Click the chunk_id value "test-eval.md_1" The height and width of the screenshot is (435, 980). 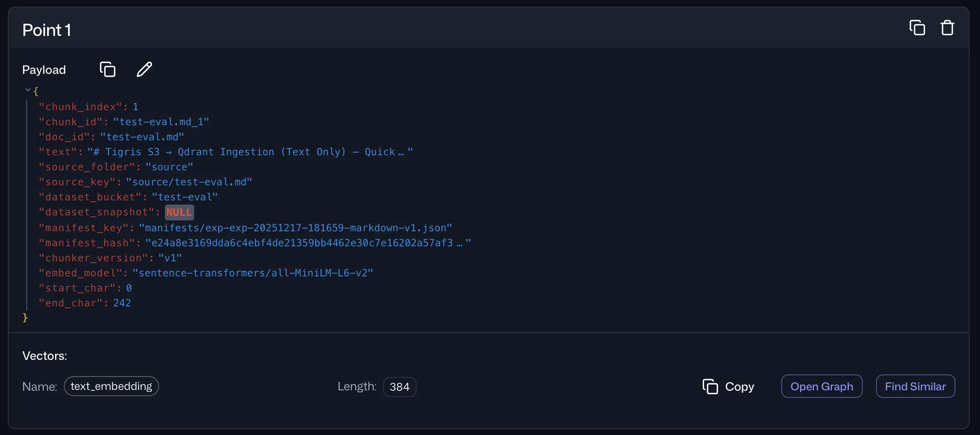pyautogui.click(x=161, y=122)
